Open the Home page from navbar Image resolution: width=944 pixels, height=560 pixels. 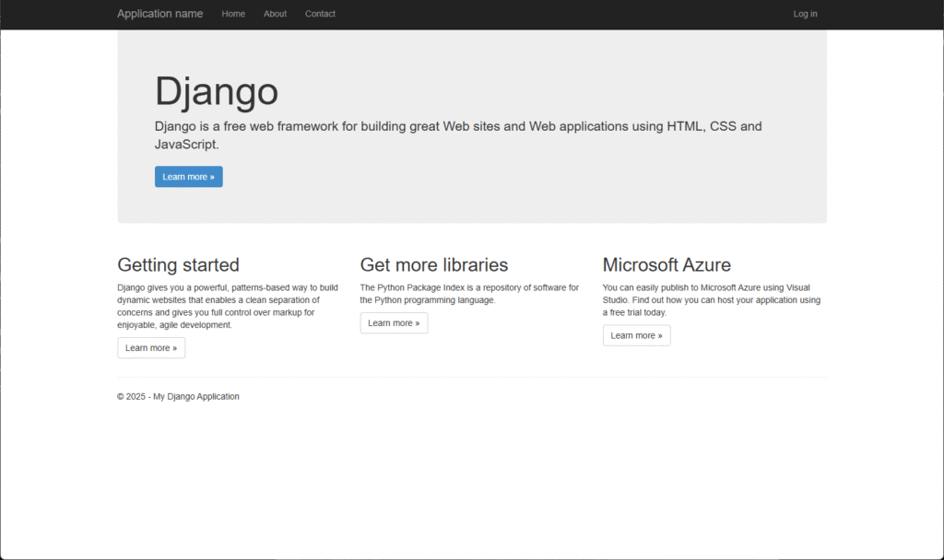point(233,14)
